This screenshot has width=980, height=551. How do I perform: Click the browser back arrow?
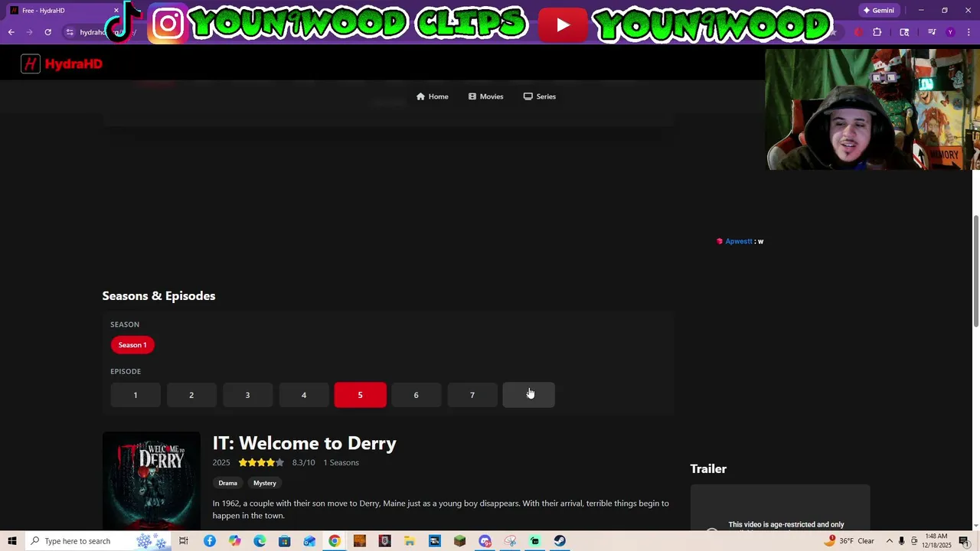11,32
